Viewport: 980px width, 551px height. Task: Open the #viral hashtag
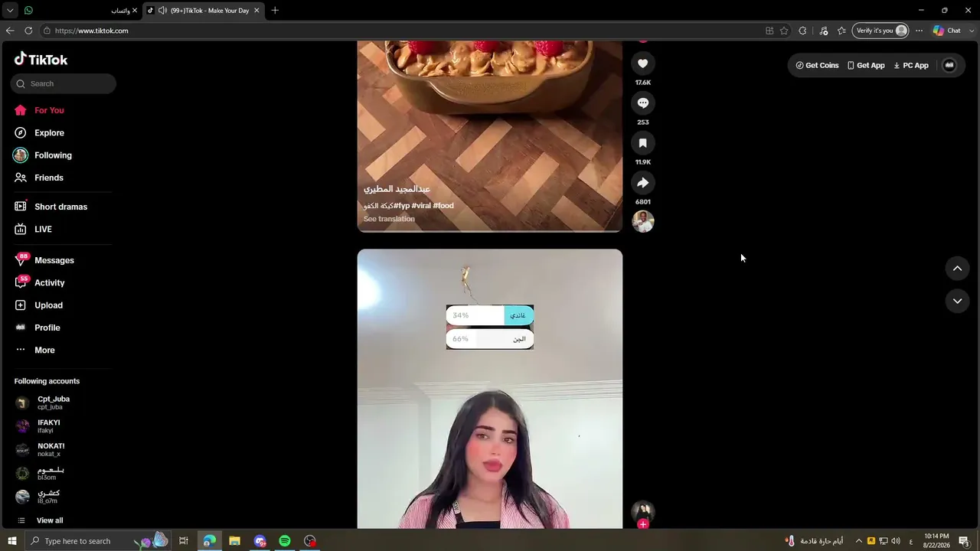[x=421, y=206]
